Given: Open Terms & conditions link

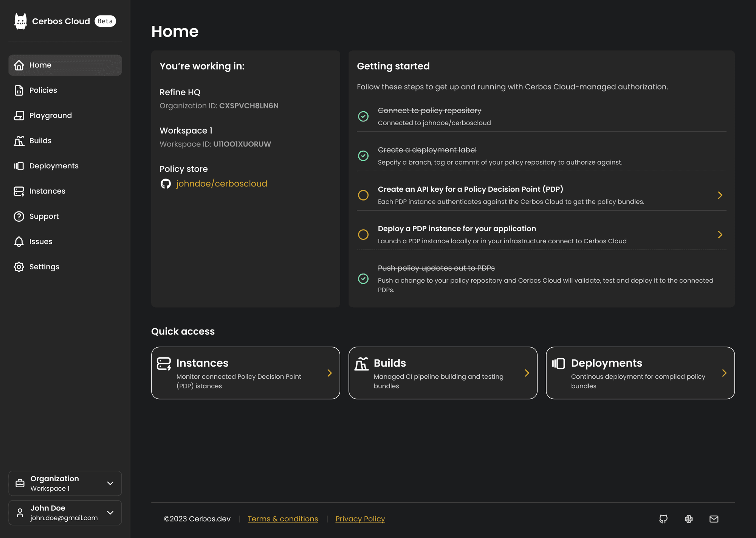Looking at the screenshot, I should pos(283,519).
